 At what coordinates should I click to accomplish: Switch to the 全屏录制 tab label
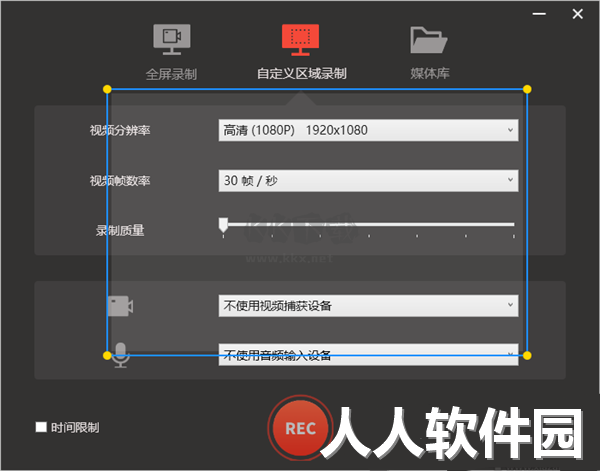coord(171,74)
